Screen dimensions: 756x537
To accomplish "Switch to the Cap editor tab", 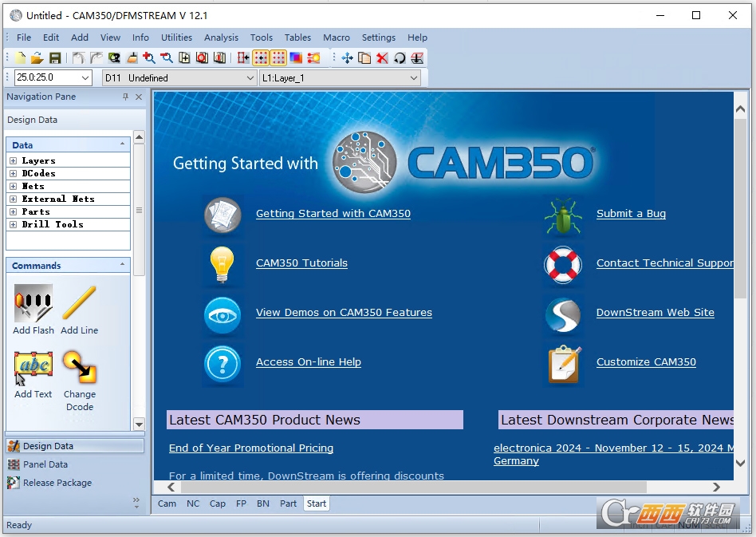I will pyautogui.click(x=218, y=503).
